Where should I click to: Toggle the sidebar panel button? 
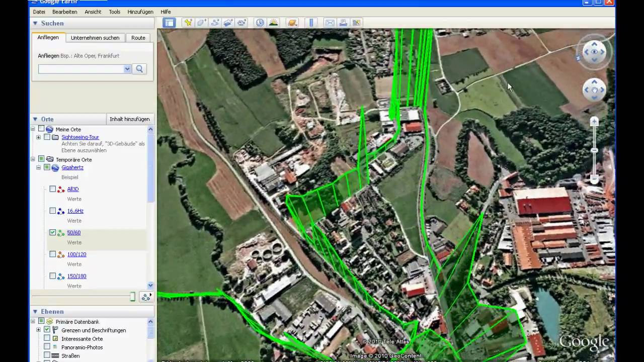click(169, 23)
